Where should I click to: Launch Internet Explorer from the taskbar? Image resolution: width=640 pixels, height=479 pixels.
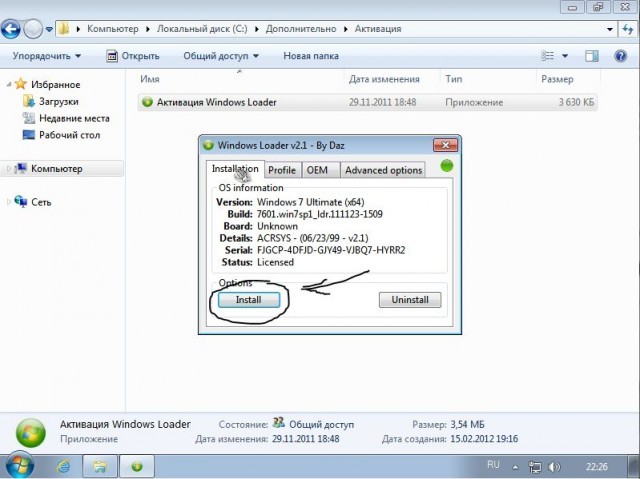63,466
